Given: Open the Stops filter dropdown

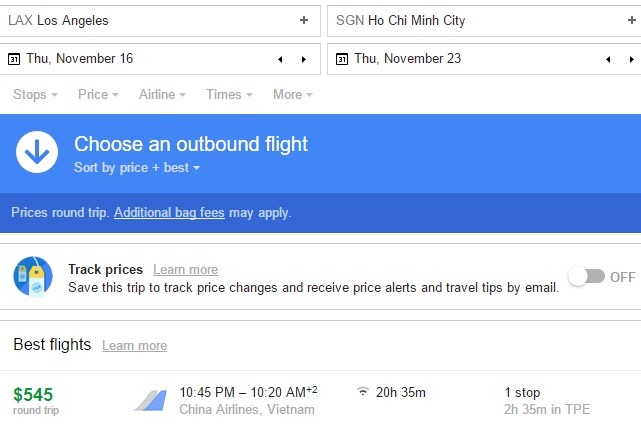Looking at the screenshot, I should [35, 94].
